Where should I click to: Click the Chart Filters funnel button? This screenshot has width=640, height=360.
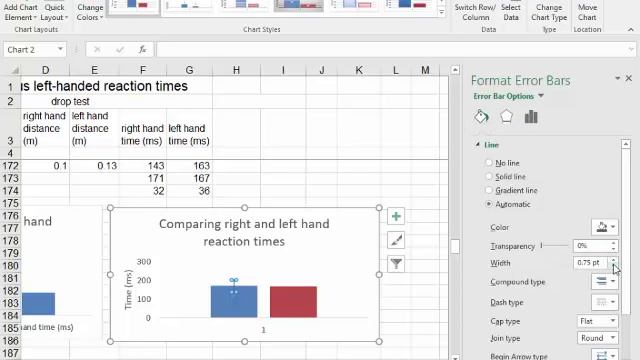click(396, 264)
